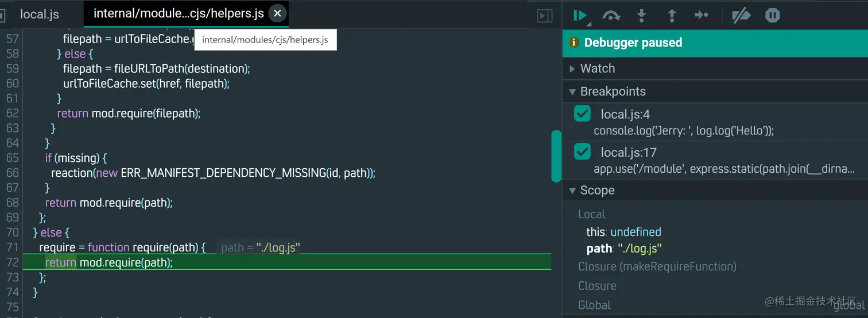Image resolution: width=868 pixels, height=318 pixels.
Task: Expand Closure (makeRequireFunction) scope
Action: pos(657,266)
